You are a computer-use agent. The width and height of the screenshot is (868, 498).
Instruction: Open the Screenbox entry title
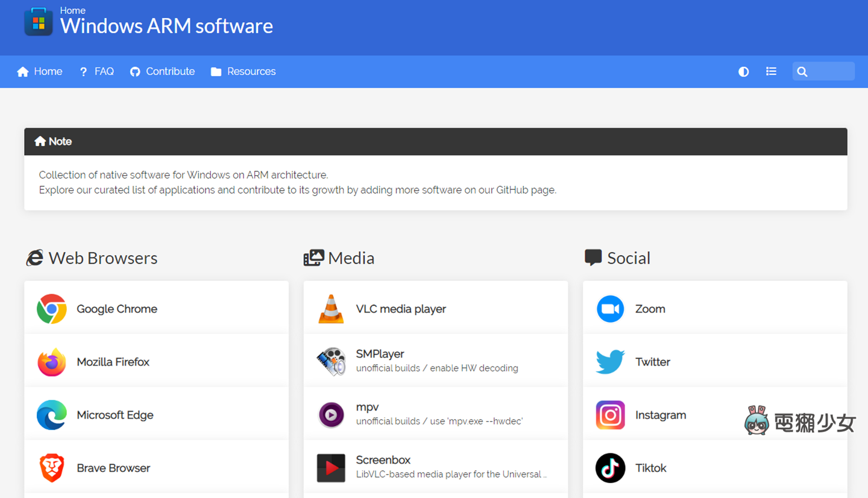[383, 460]
